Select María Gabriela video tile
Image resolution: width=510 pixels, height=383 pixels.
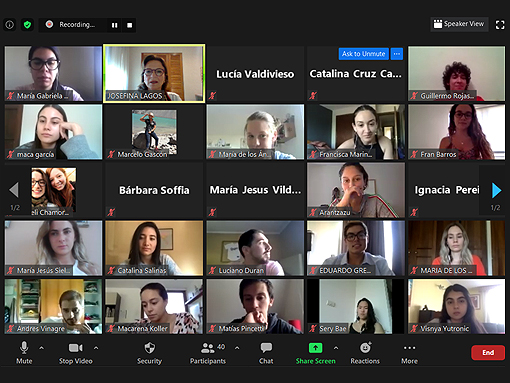coord(53,73)
